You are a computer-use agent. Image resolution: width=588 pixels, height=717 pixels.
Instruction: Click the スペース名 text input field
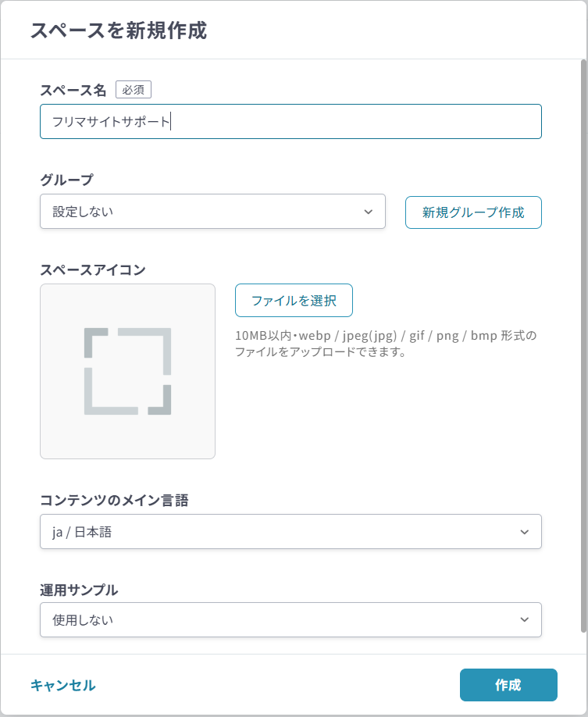point(290,122)
